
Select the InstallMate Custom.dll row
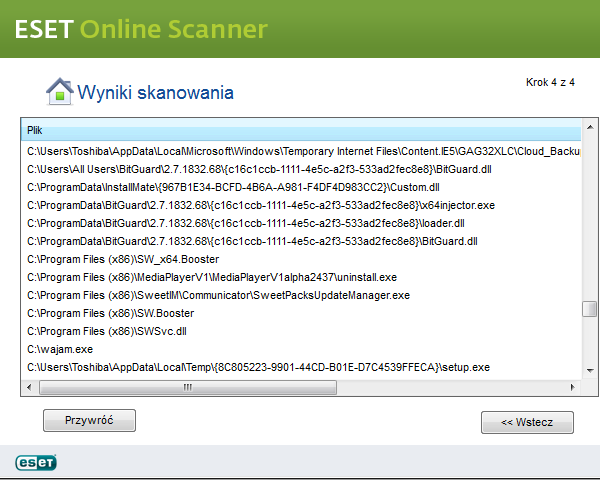pos(301,188)
